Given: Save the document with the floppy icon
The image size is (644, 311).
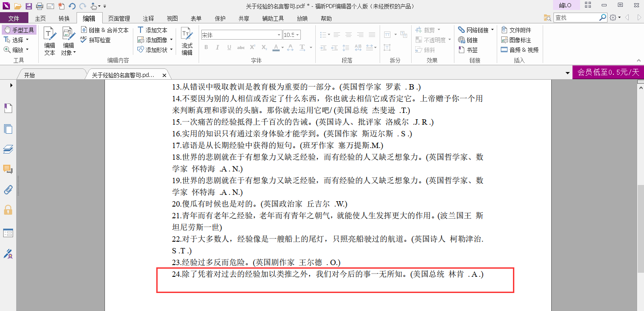Looking at the screenshot, I should pyautogui.click(x=29, y=6).
